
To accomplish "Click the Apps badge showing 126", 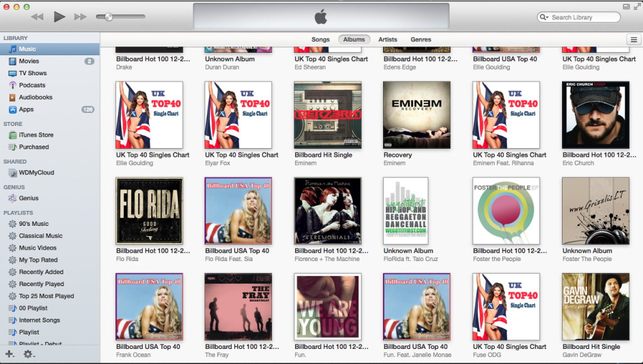I will click(x=88, y=109).
